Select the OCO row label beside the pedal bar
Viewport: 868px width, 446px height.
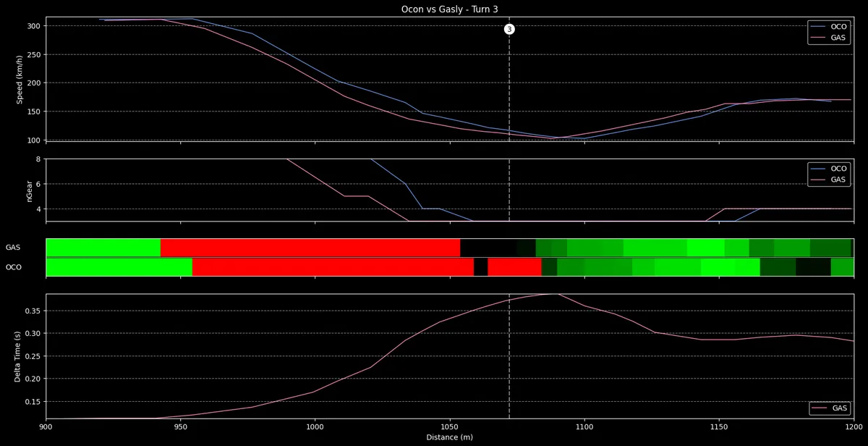[14, 267]
